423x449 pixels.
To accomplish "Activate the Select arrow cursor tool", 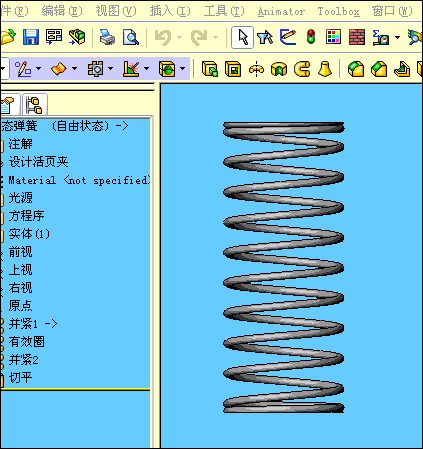I will click(x=243, y=37).
